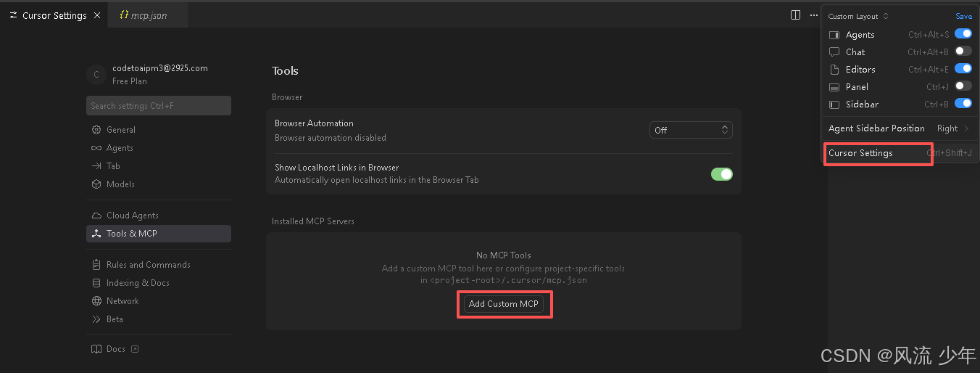The height and width of the screenshot is (373, 980).
Task: Open the Beta settings section
Action: [159, 319]
